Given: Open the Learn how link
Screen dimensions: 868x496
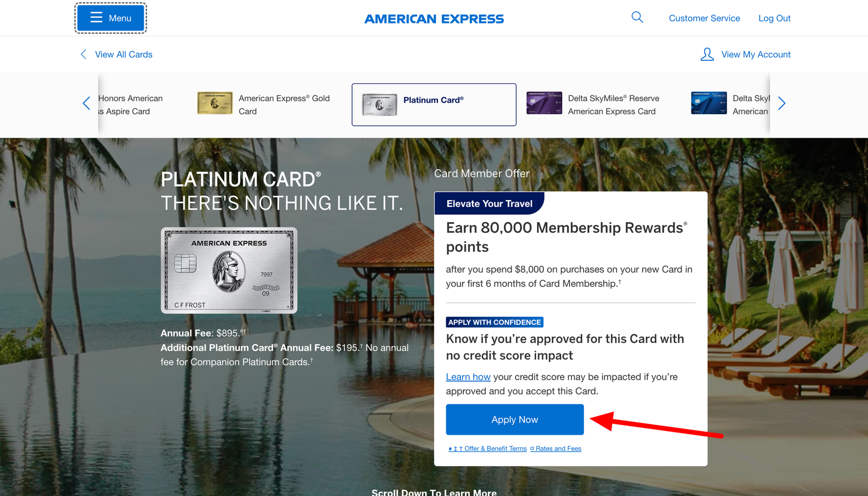Looking at the screenshot, I should 468,377.
